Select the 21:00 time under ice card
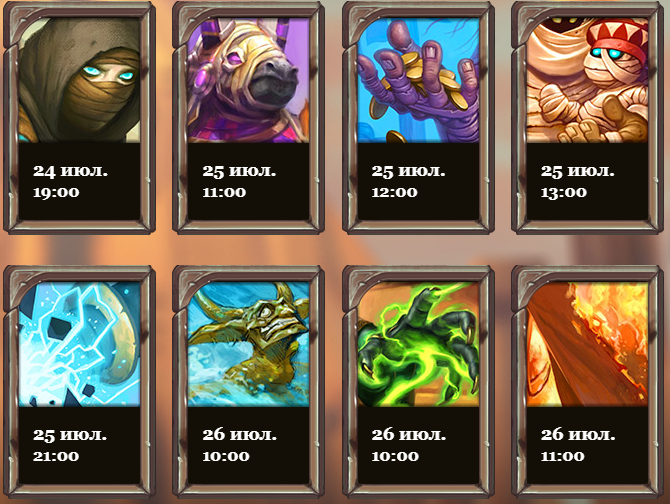 click(x=56, y=457)
